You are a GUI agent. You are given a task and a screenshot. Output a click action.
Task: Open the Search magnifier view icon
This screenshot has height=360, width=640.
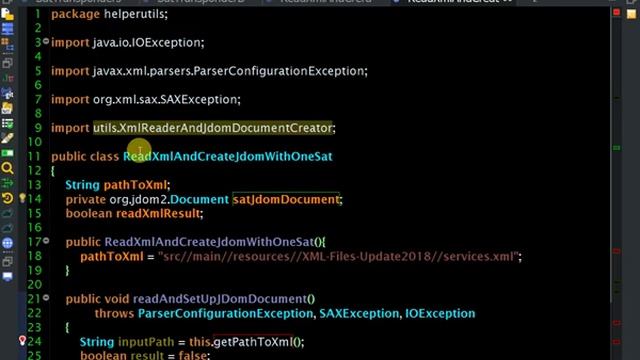coord(7,168)
